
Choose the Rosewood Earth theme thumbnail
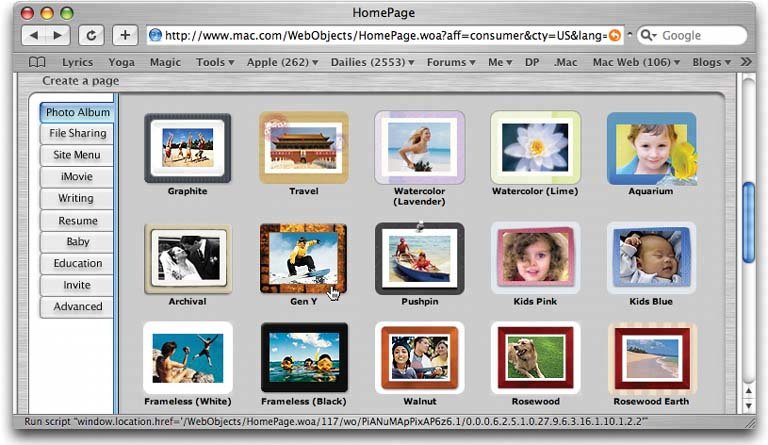point(651,358)
